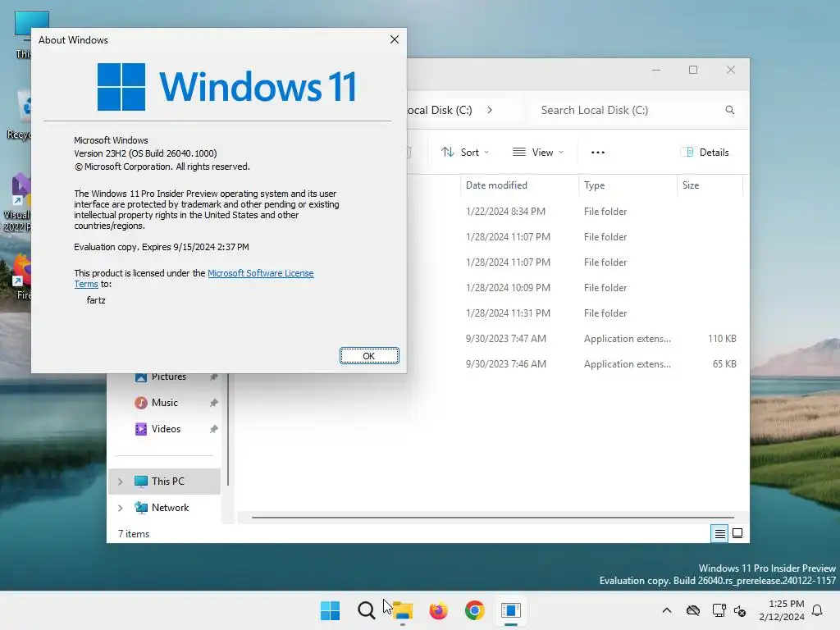Launch Firefox from the taskbar

click(x=439, y=610)
